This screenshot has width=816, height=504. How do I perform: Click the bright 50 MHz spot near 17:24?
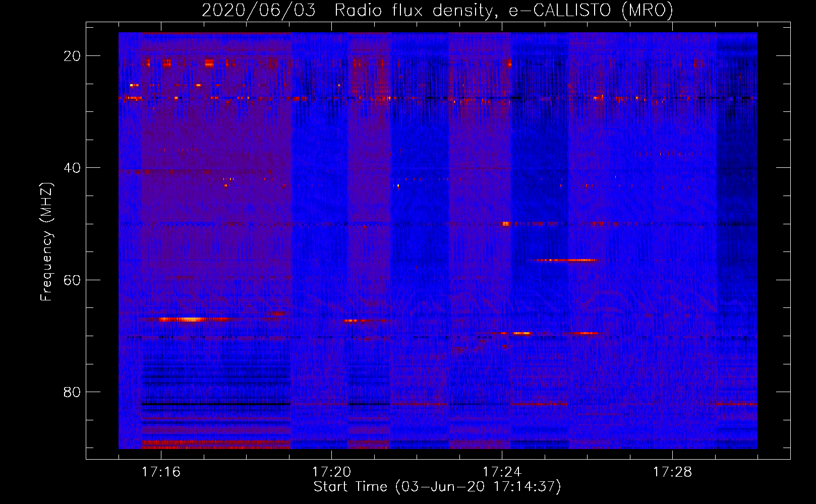506,224
